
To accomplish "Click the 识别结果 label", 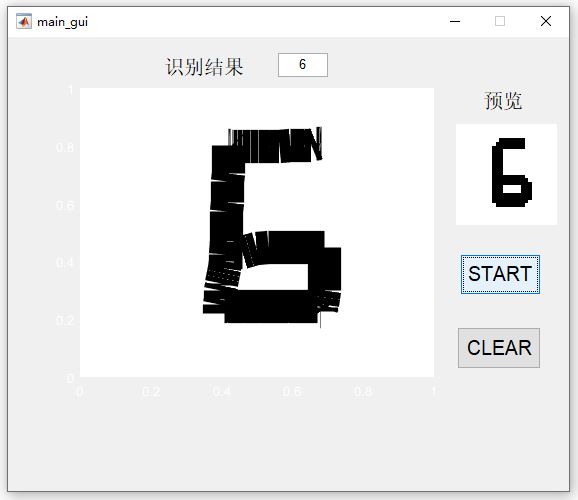I will click(204, 67).
